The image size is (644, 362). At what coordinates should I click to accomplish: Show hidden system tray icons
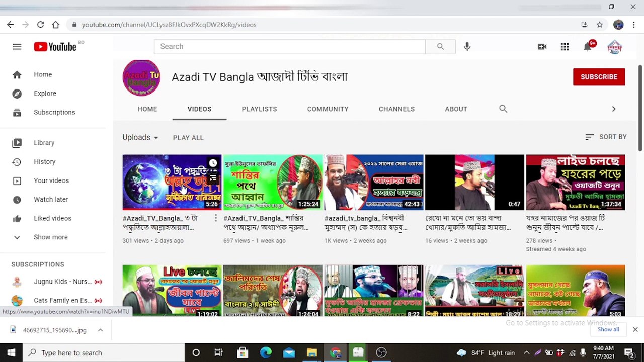tap(526, 353)
